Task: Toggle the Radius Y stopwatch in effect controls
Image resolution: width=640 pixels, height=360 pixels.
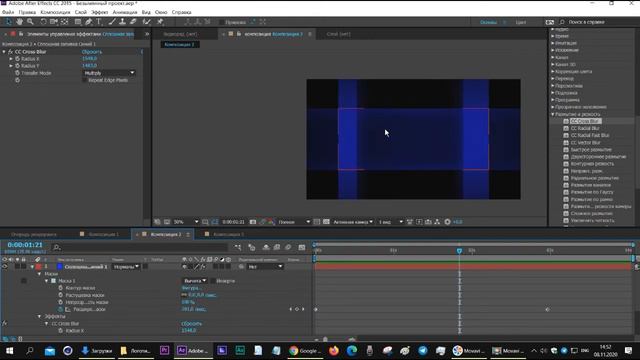Action: pos(18,66)
